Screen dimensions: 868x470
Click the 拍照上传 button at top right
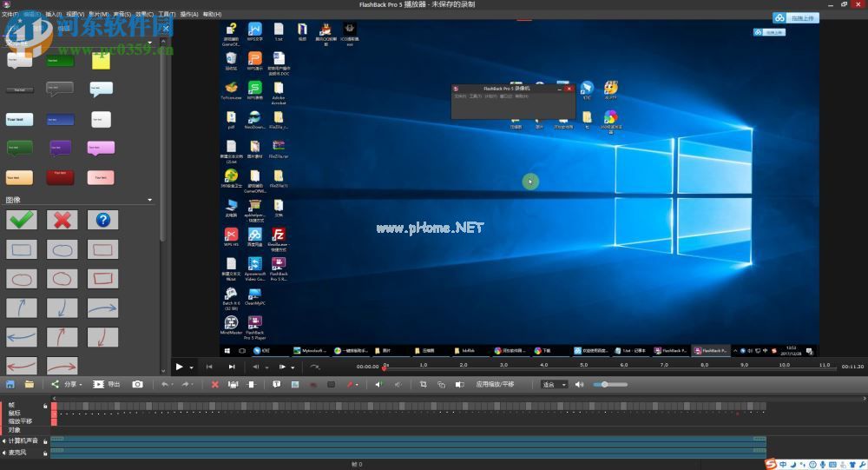(795, 18)
